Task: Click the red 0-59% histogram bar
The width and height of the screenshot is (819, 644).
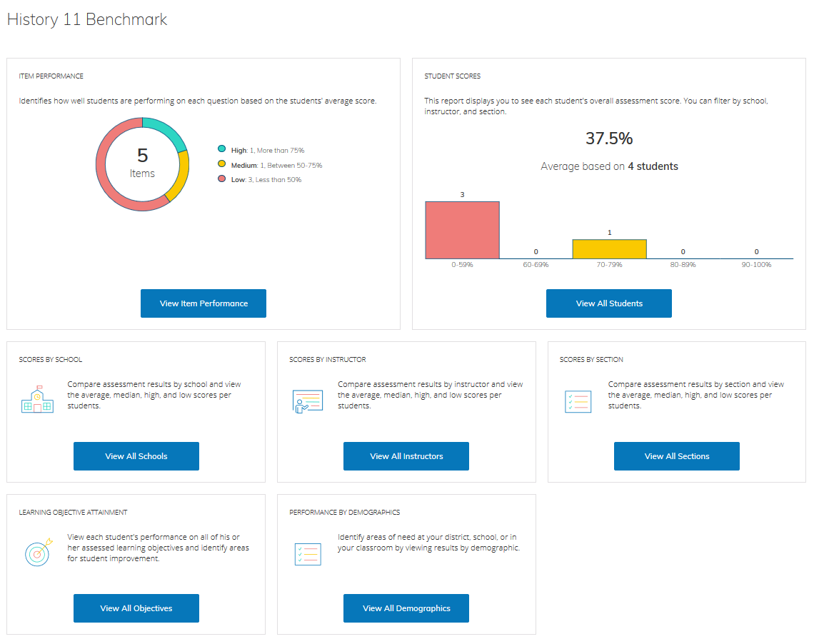Action: tap(462, 230)
